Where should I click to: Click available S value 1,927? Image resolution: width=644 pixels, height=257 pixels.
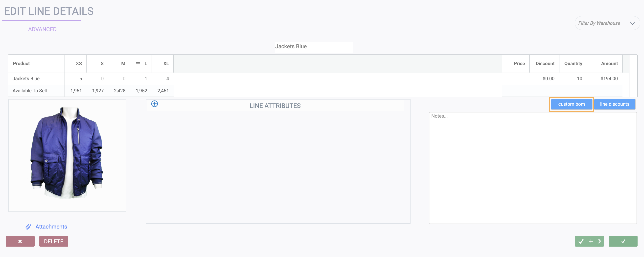click(x=98, y=91)
